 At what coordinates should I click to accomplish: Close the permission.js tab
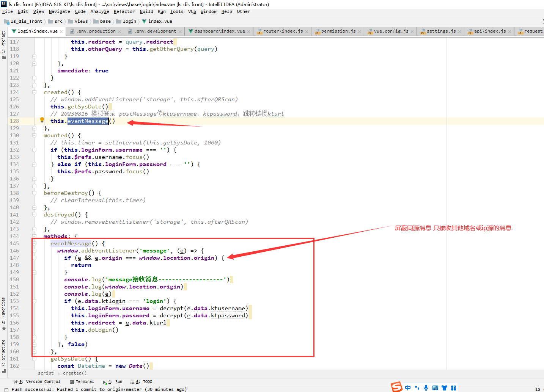(x=360, y=31)
